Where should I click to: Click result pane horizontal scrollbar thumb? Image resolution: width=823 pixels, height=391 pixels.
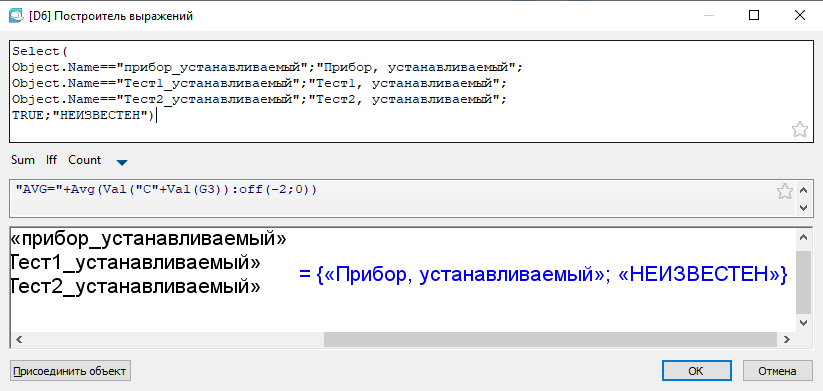click(550, 340)
